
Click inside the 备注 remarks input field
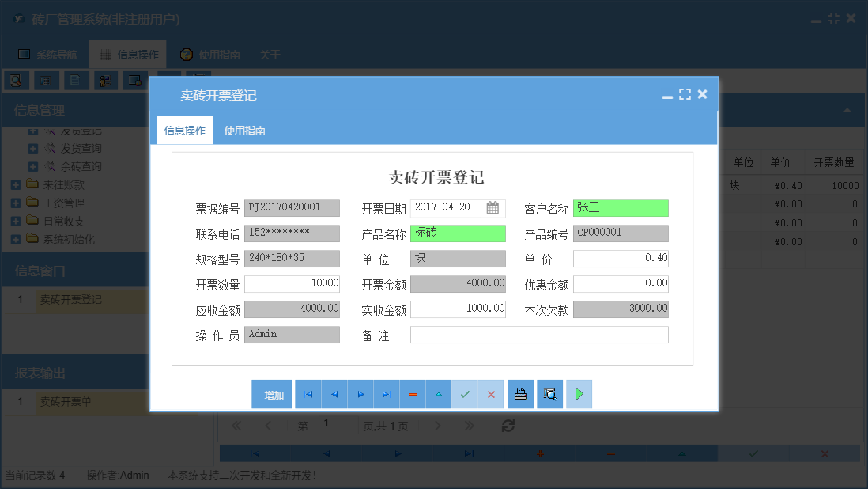pos(538,334)
